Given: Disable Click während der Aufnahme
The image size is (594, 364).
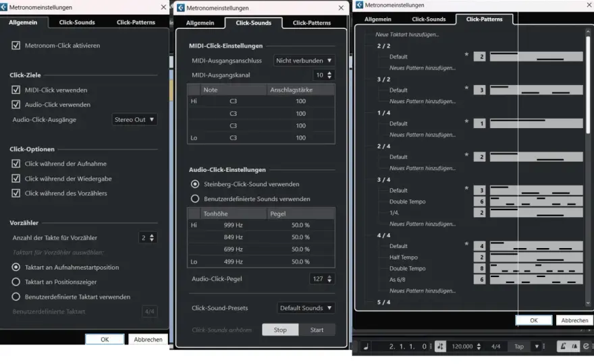Looking at the screenshot, I should [16, 164].
